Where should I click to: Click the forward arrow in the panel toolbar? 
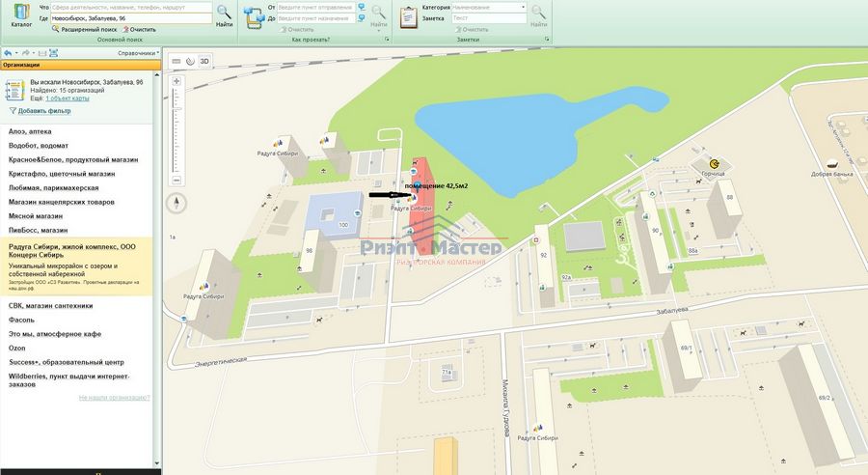(25, 53)
